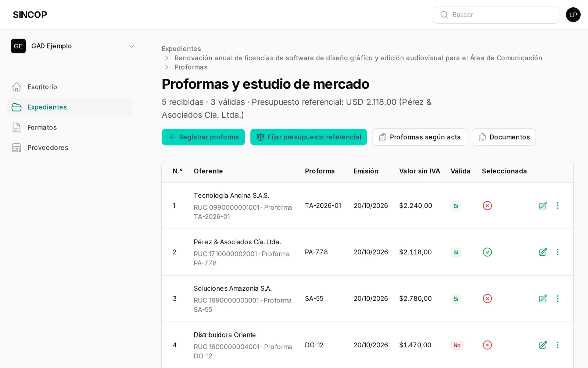Click the Sí badge in Tecnología Andina row
The width and height of the screenshot is (588, 368).
[456, 206]
